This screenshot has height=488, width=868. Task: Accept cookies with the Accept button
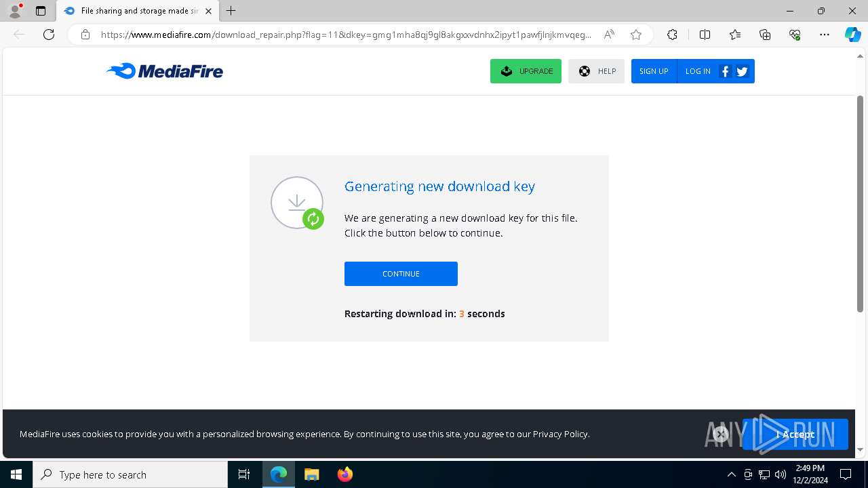[x=795, y=434]
